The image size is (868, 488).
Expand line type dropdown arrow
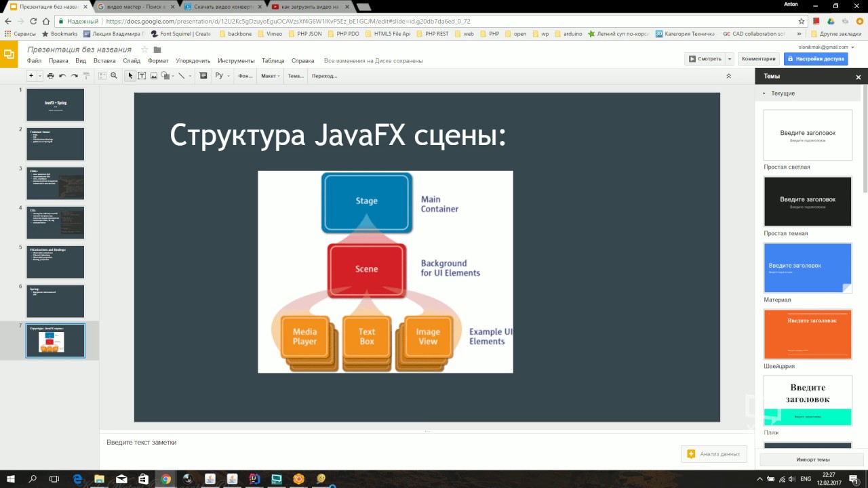[190, 76]
